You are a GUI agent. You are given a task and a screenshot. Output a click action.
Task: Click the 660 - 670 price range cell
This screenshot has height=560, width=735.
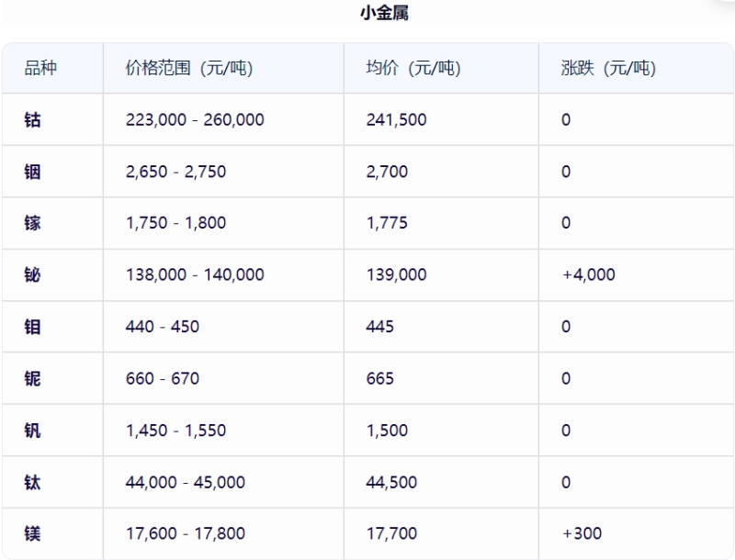(x=163, y=378)
